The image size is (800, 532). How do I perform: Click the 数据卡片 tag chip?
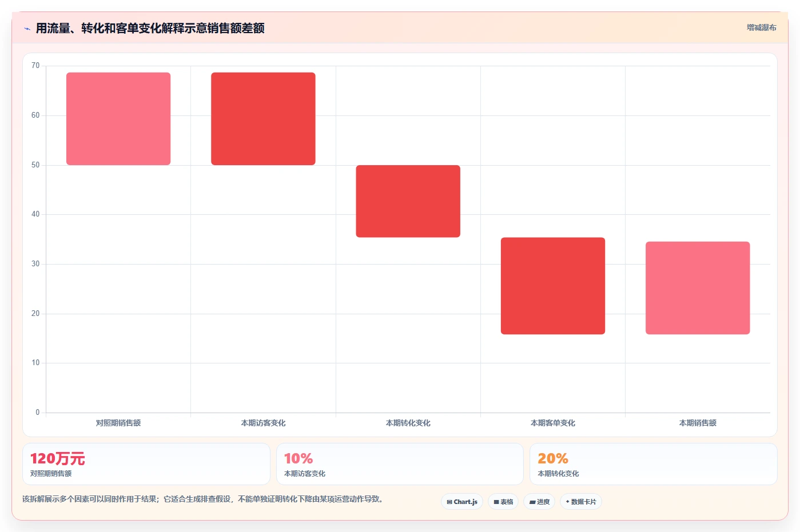(x=581, y=502)
